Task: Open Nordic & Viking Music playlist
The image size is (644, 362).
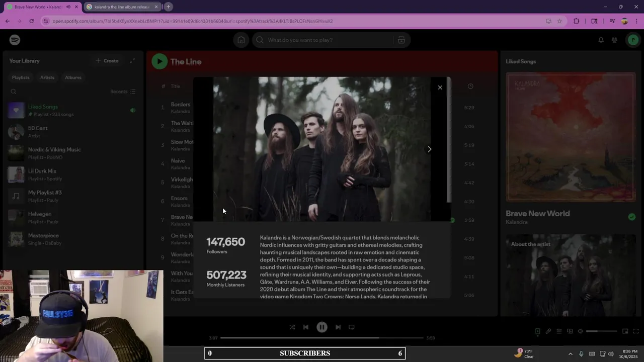Action: (72, 153)
